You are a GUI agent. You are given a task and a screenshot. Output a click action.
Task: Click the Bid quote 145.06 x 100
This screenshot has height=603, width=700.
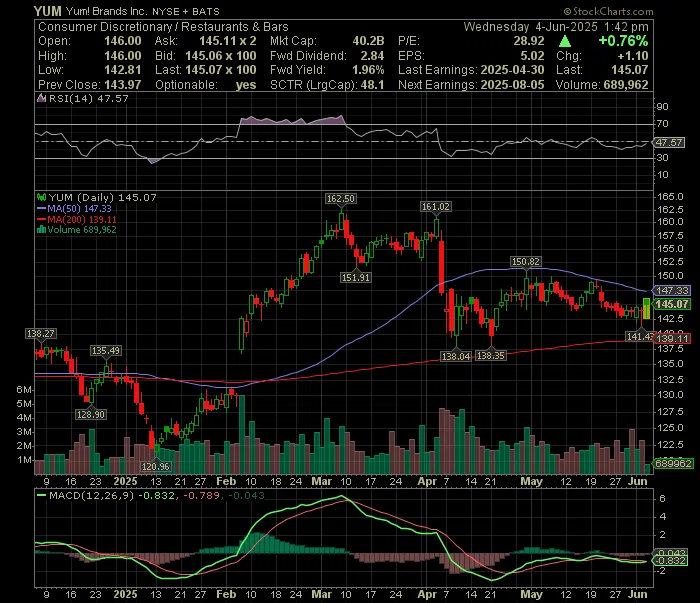pyautogui.click(x=221, y=56)
